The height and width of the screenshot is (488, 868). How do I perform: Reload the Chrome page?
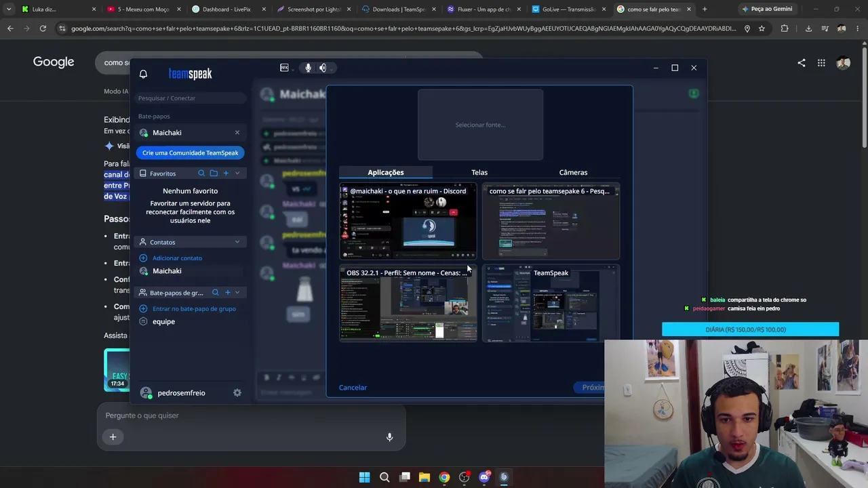coord(43,28)
